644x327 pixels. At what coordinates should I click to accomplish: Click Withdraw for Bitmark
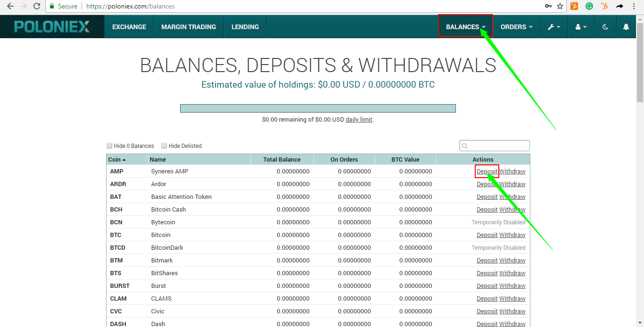(x=512, y=261)
